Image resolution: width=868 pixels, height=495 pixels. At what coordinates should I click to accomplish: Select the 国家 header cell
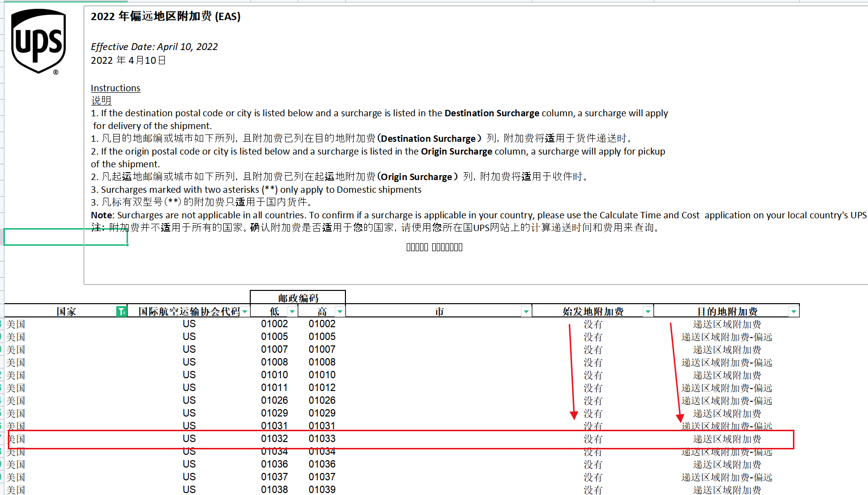pyautogui.click(x=66, y=311)
